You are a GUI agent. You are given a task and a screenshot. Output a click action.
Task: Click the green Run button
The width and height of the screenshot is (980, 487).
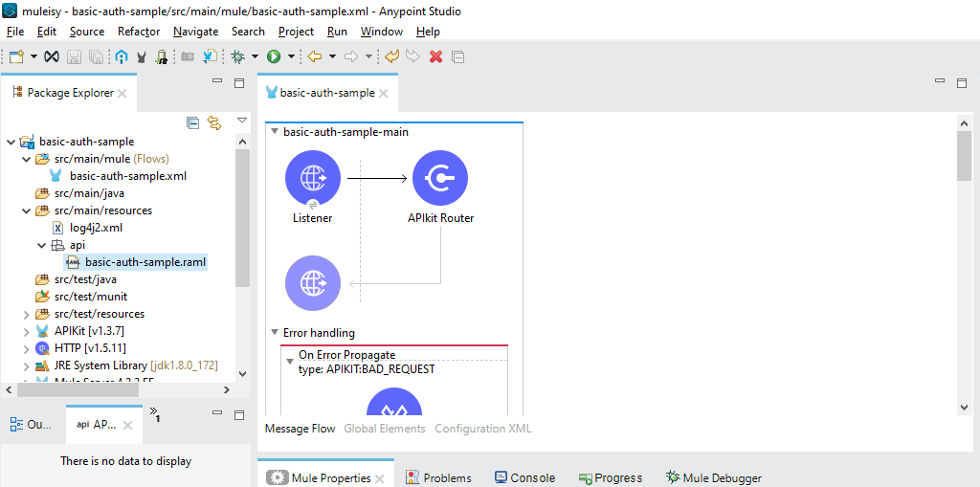click(274, 56)
